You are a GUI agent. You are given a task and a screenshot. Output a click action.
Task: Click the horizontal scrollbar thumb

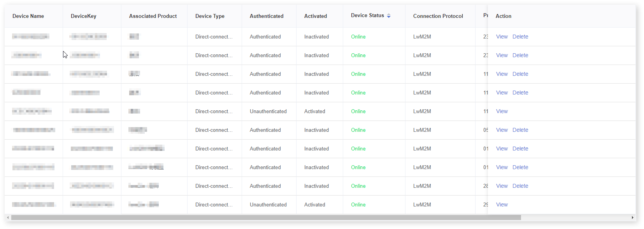coord(266,218)
